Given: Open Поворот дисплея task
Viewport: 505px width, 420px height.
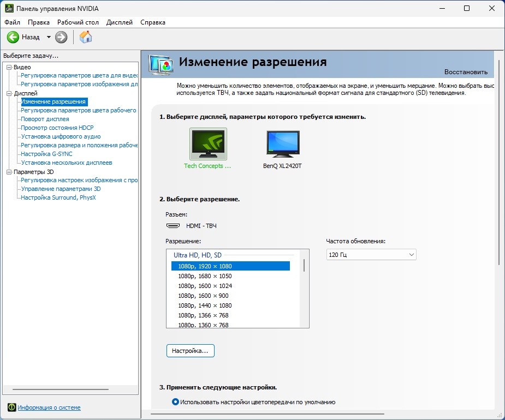Looking at the screenshot, I should coord(45,119).
